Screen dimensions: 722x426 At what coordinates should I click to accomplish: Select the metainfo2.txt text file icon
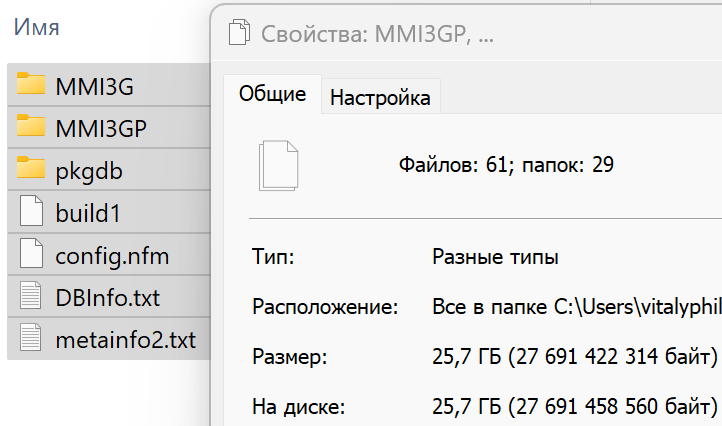click(31, 337)
